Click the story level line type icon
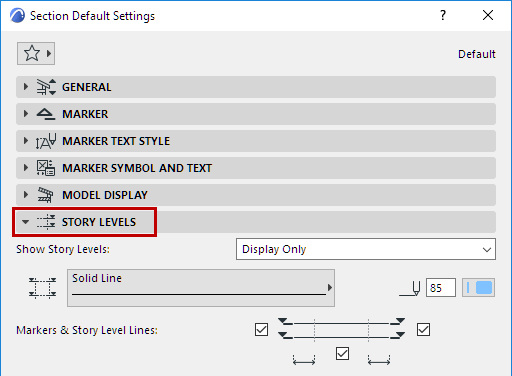Screen dimensions: 512x376 (42, 288)
